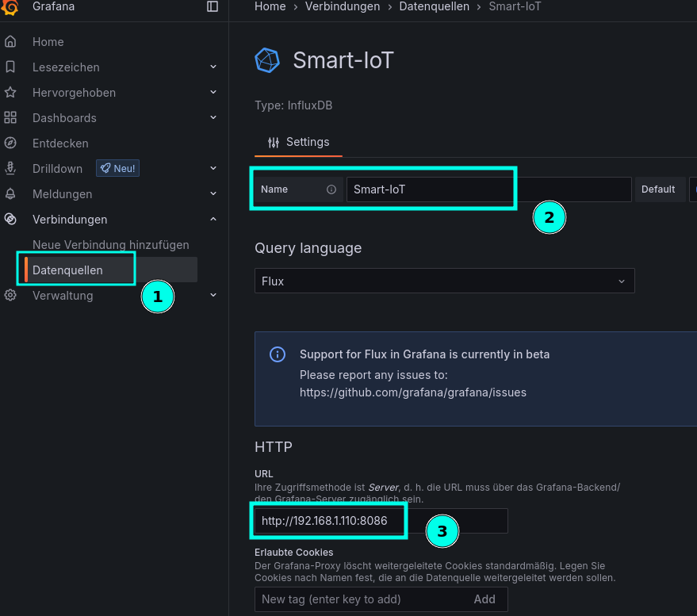697x616 pixels.
Task: Go to Datenquellen breadcrumb
Action: (x=435, y=6)
